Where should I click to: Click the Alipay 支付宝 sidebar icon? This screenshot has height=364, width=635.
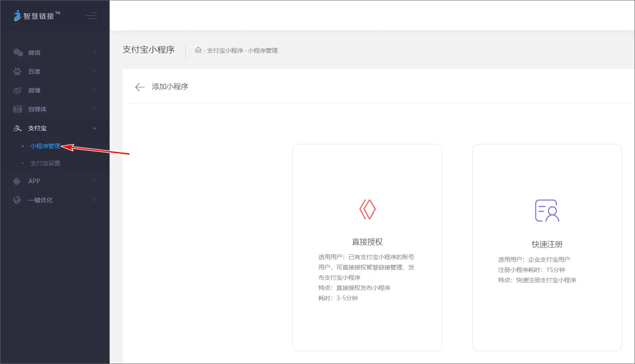click(18, 128)
